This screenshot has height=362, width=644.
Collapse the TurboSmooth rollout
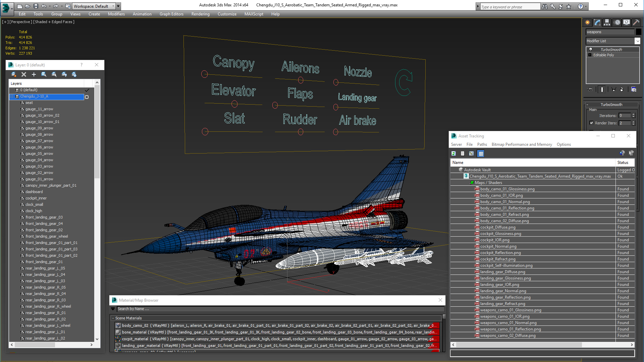[587, 105]
